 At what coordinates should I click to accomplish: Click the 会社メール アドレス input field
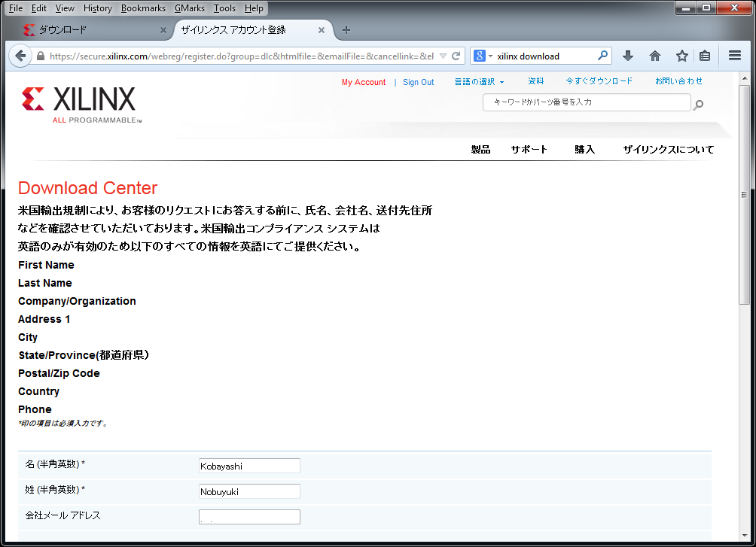point(249,517)
